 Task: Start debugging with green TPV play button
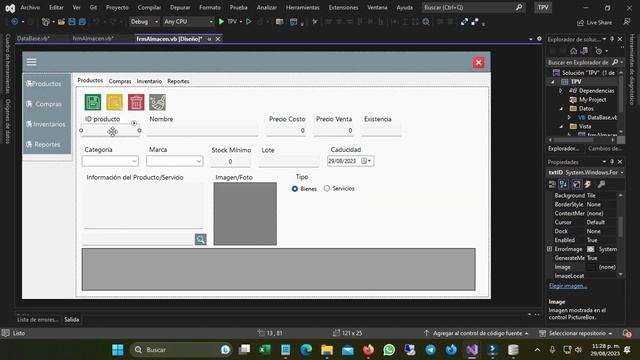227,22
